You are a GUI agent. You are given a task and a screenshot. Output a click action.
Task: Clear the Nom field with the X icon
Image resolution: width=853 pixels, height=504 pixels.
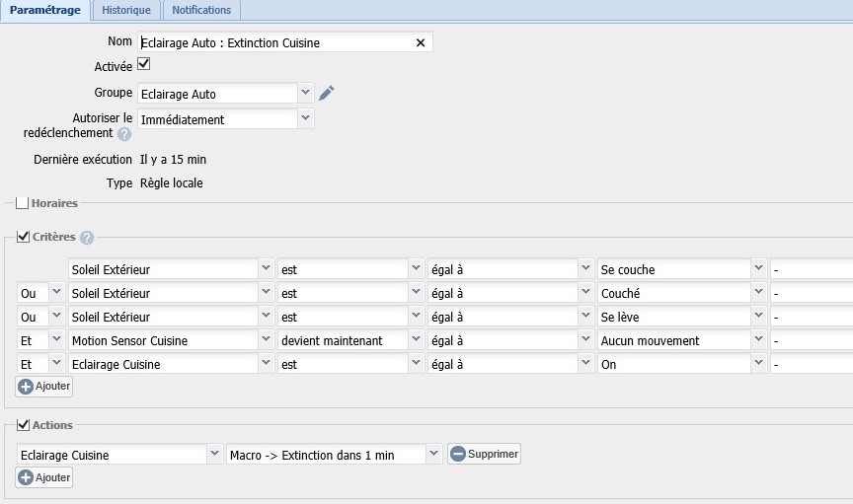pos(421,42)
